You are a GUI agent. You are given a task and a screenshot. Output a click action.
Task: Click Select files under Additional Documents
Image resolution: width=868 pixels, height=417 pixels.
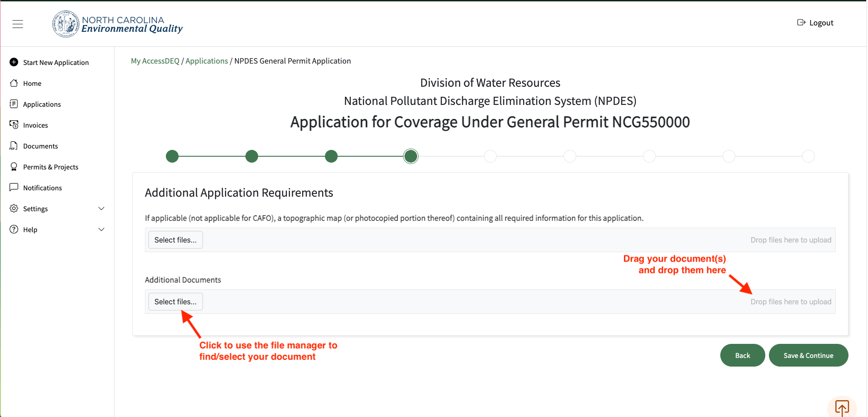click(x=175, y=302)
